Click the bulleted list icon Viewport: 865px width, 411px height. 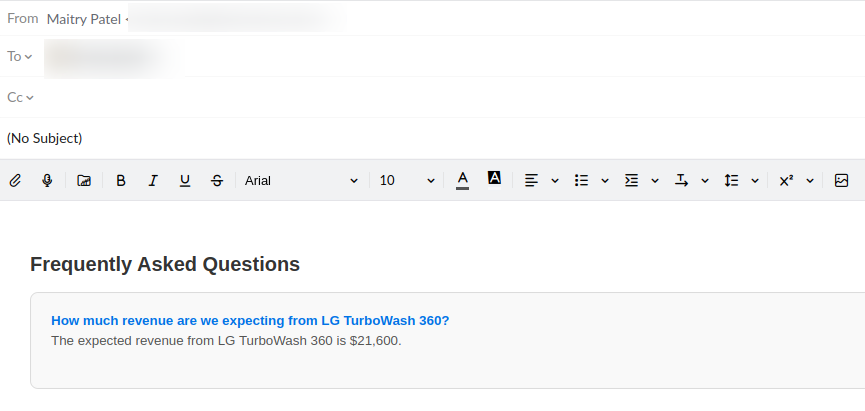coord(581,181)
